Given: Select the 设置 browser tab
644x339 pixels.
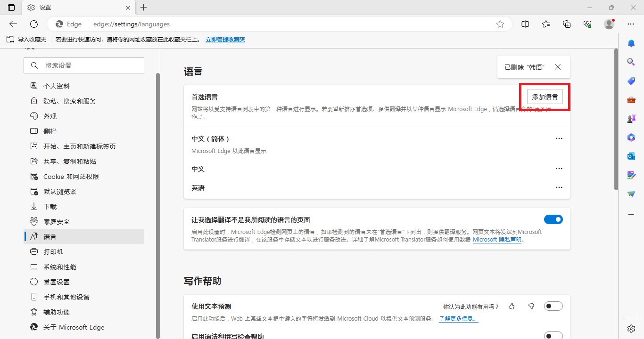Looking at the screenshot, I should tap(78, 8).
